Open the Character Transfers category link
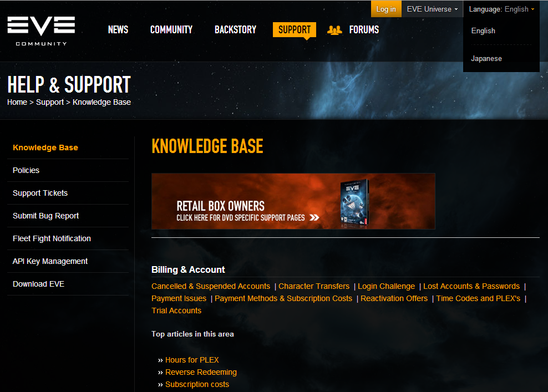Viewport: 548px width, 392px height. 314,286
